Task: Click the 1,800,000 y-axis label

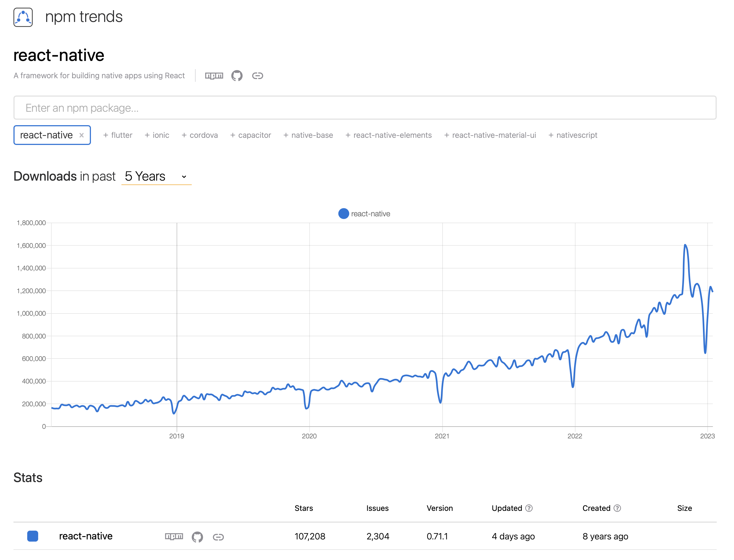Action: 31,223
